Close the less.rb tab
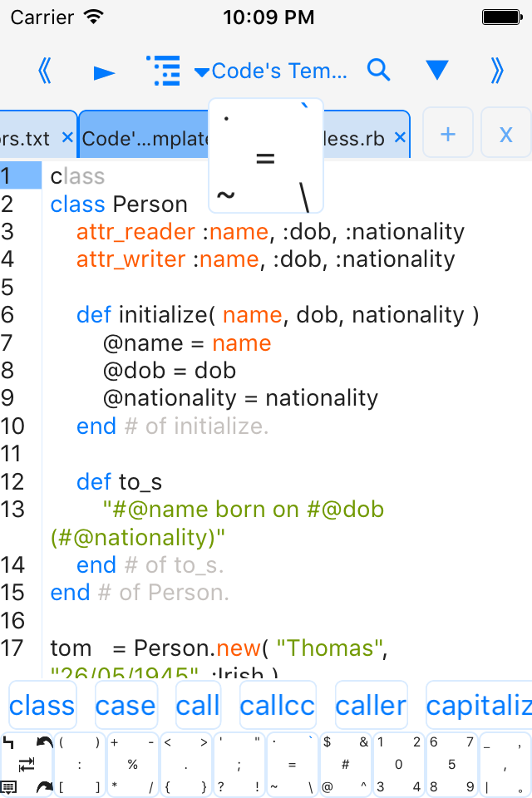 click(400, 137)
